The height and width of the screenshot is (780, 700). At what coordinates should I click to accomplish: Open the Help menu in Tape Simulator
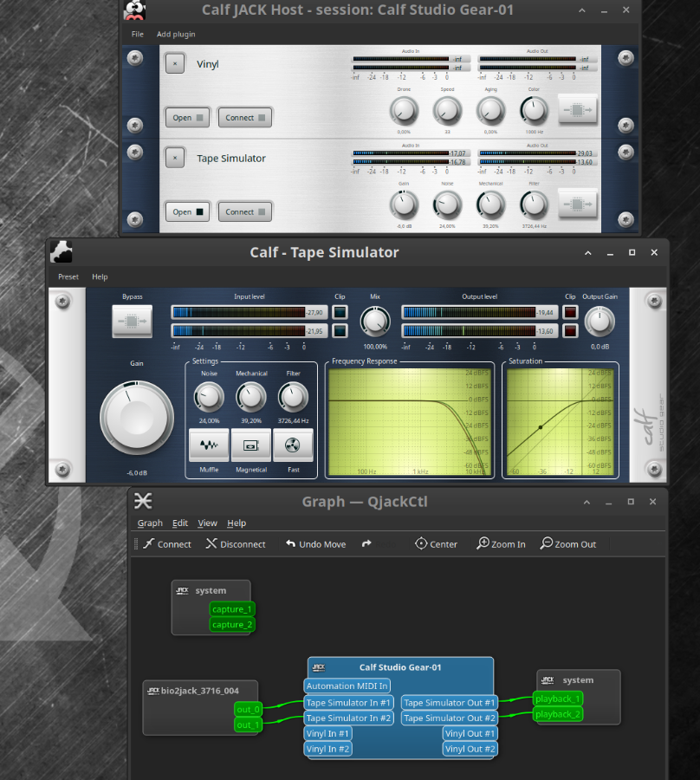100,276
